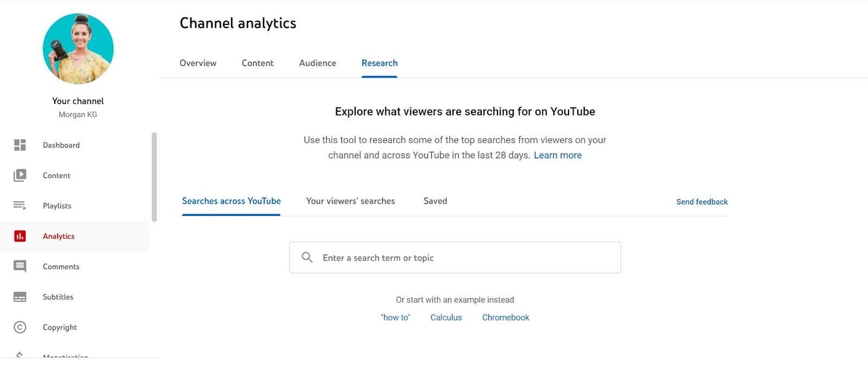Switch to the Overview tab

point(198,63)
